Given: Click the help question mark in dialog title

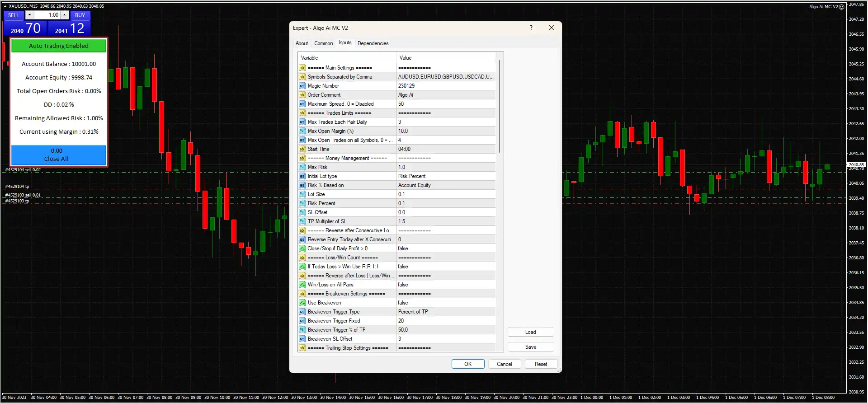Looking at the screenshot, I should coord(531,28).
